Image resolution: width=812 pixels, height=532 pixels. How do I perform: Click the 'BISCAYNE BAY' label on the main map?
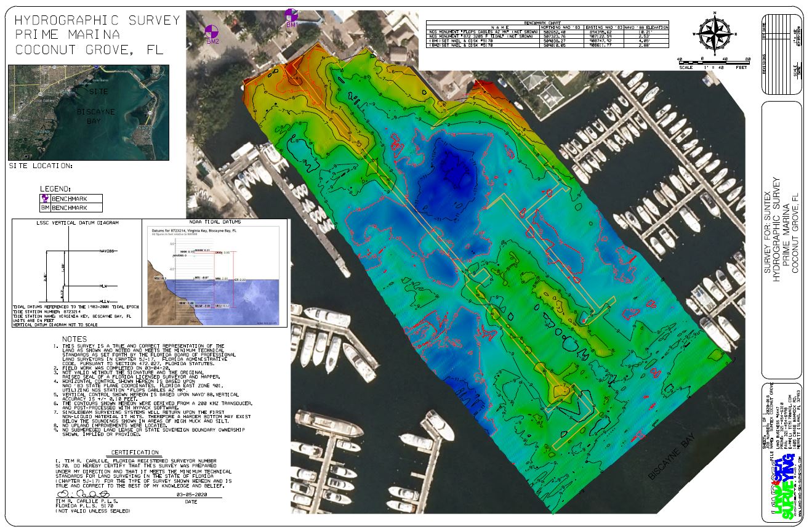[671, 456]
